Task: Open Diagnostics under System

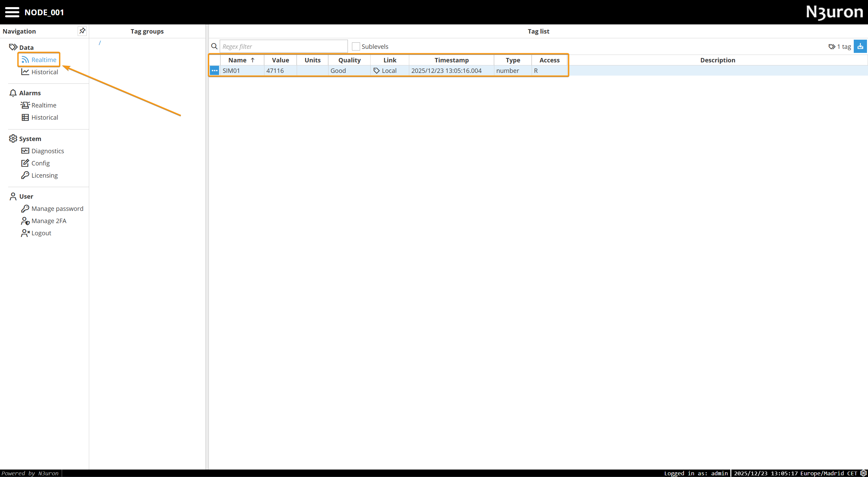Action: [47, 151]
